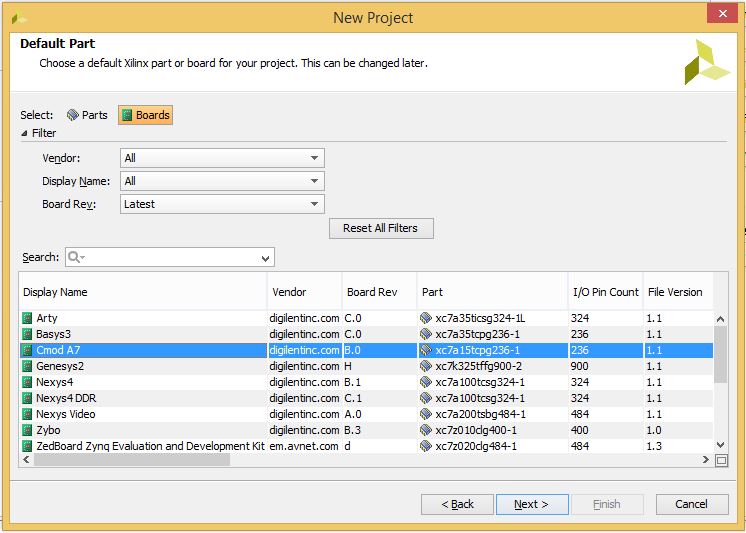746x533 pixels.
Task: Select the Nexys Video board name
Action: point(66,414)
